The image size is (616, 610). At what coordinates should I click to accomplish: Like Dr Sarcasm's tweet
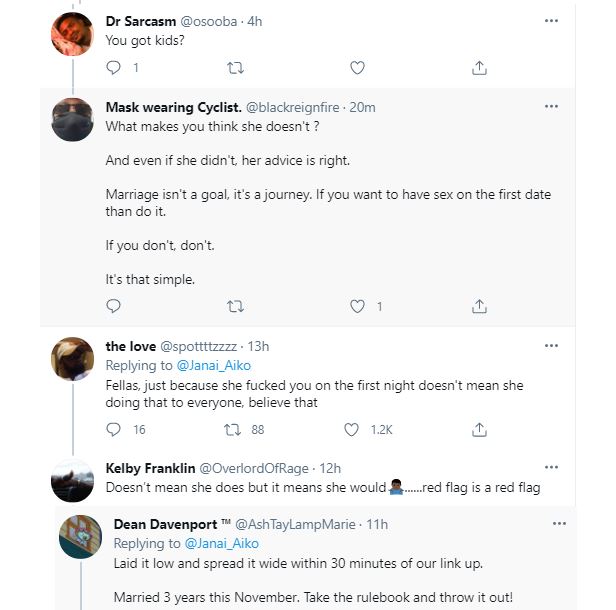(357, 68)
